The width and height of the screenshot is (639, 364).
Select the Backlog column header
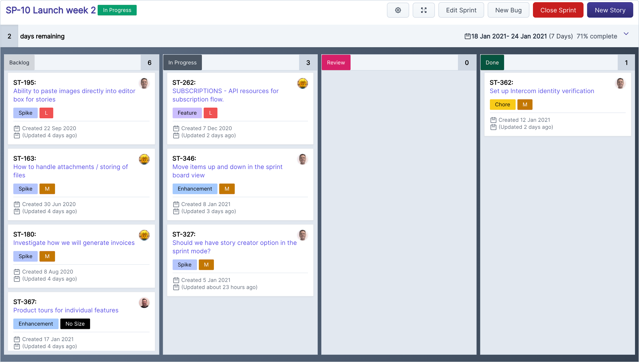[x=19, y=63]
